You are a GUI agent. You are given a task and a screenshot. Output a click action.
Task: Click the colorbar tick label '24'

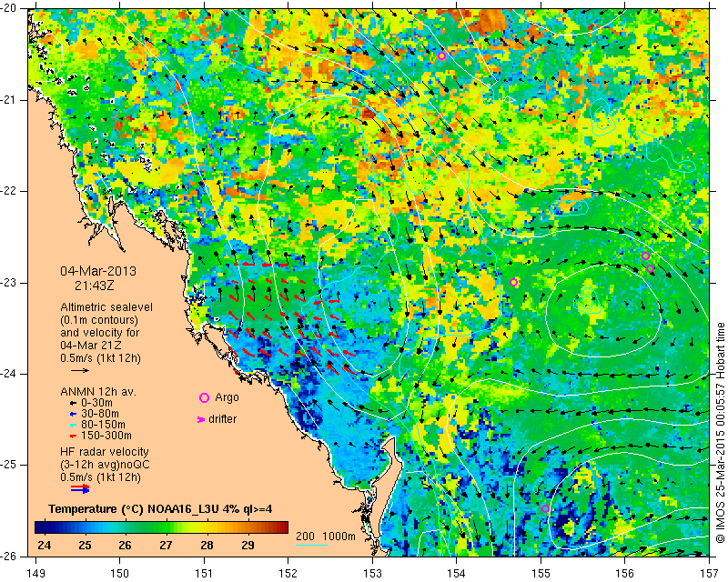pyautogui.click(x=44, y=545)
